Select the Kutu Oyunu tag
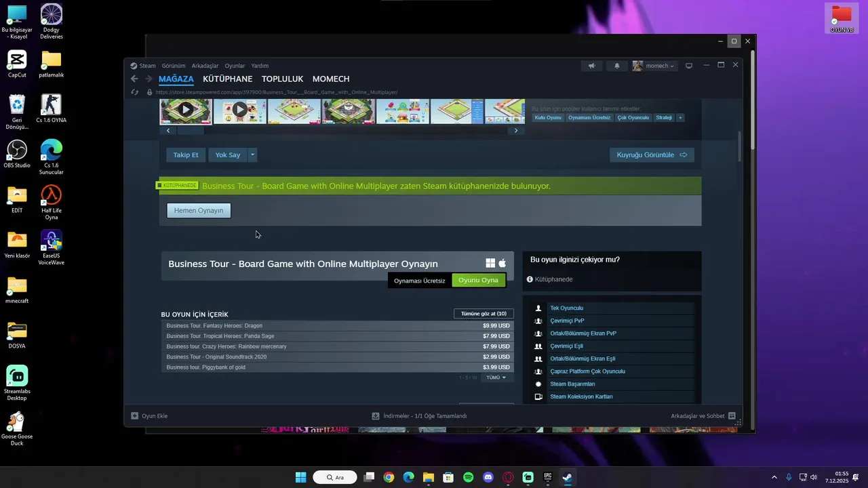This screenshot has height=488, width=868. [x=548, y=117]
